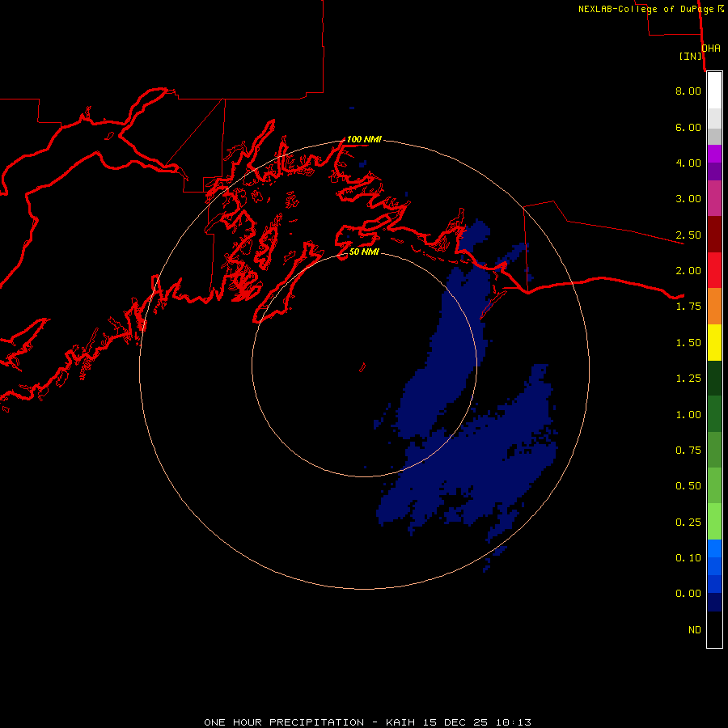The width and height of the screenshot is (728, 728).
Task: Select the 2.50 legend value
Action: (x=688, y=235)
